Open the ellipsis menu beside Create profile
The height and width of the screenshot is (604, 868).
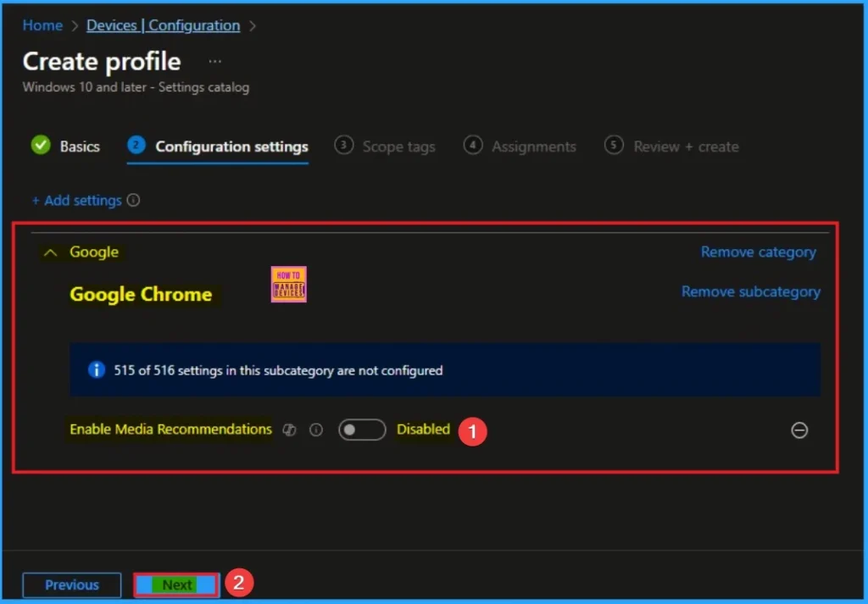214,60
